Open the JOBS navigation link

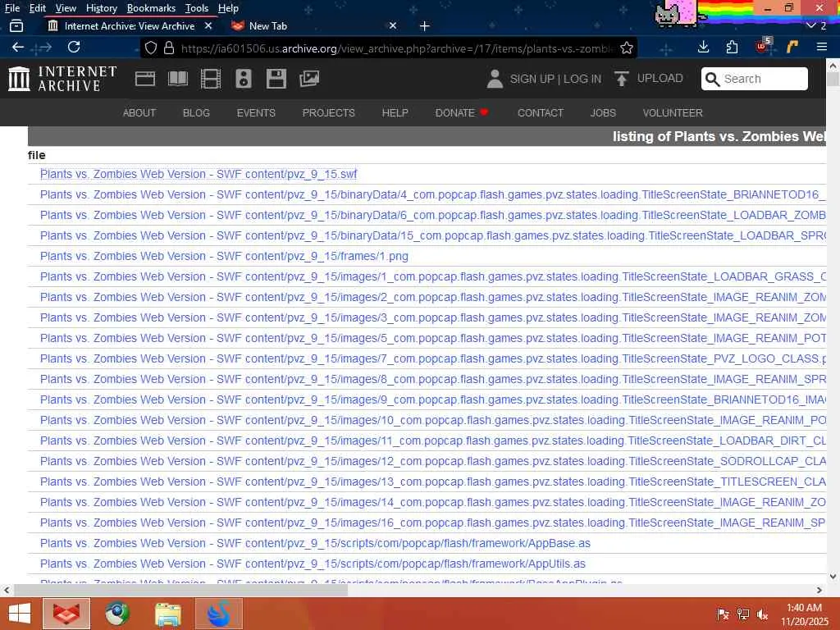click(603, 113)
